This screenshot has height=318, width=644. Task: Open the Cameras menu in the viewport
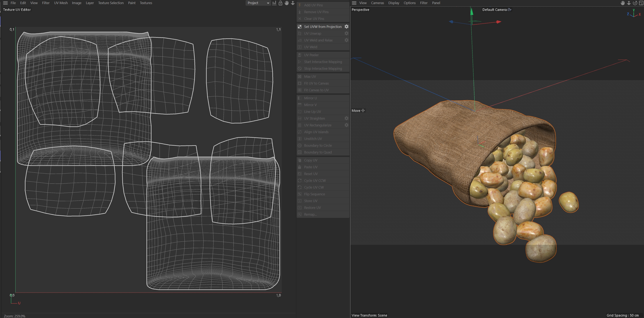pyautogui.click(x=377, y=3)
